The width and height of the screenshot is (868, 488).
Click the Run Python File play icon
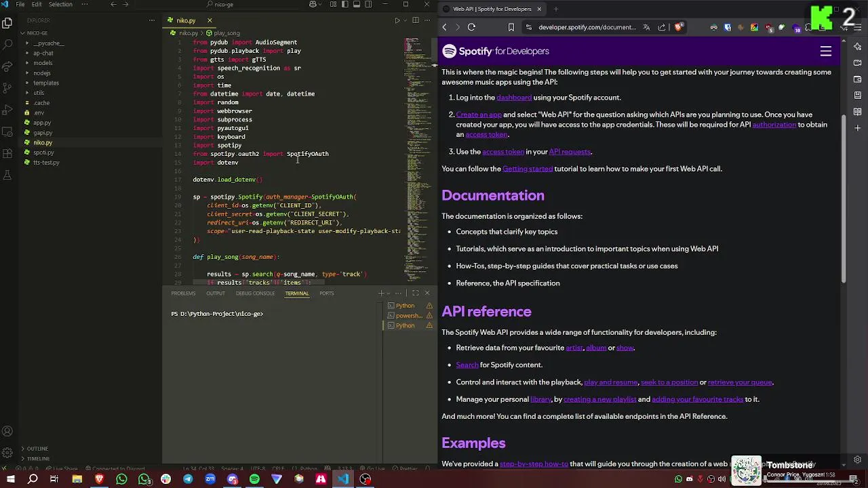click(397, 20)
